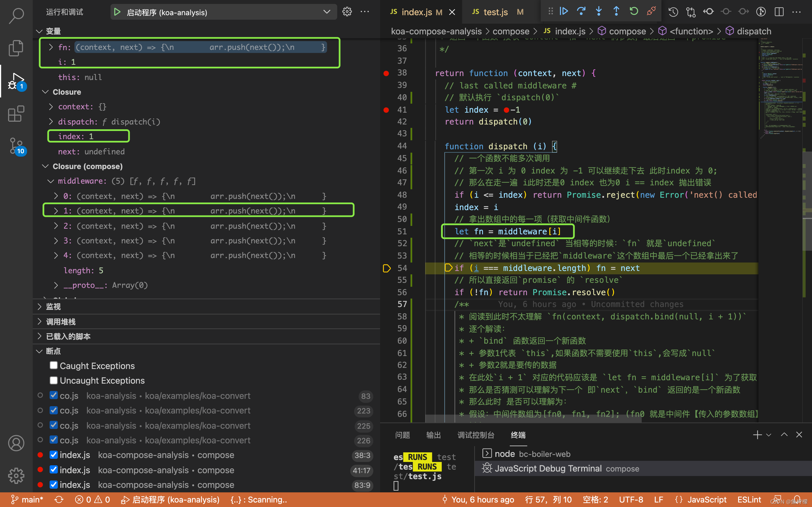Image resolution: width=812 pixels, height=507 pixels.
Task: Split the editor to the right
Action: [779, 12]
